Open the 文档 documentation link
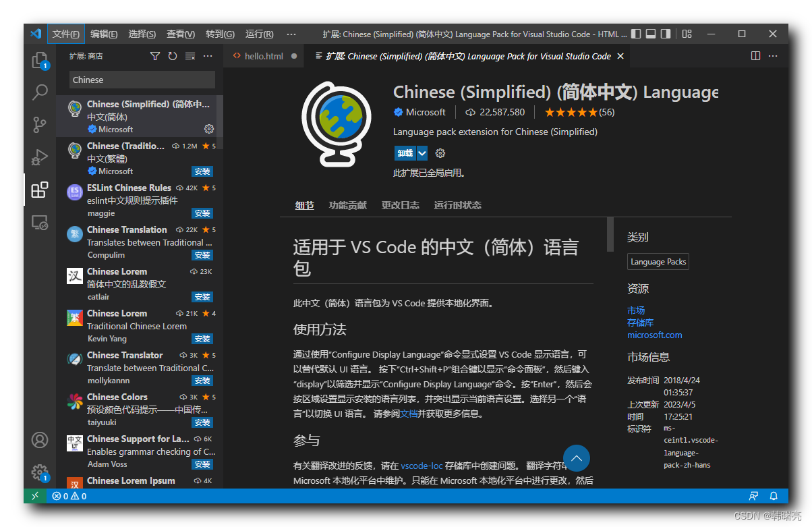This screenshot has width=812, height=527. (409, 414)
